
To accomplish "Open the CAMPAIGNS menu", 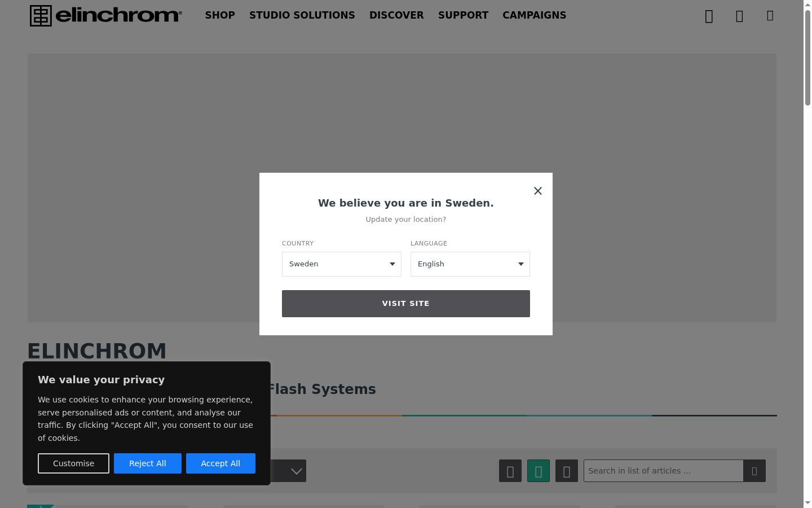I will pyautogui.click(x=535, y=15).
